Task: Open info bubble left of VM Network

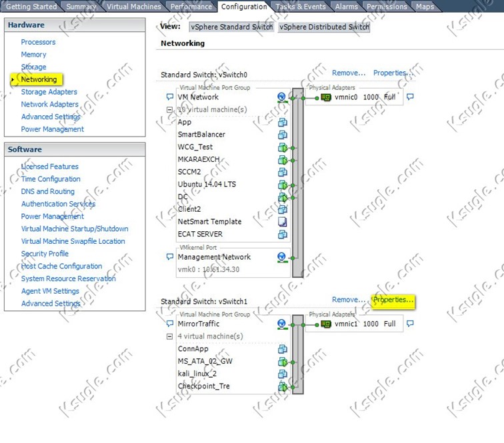Action: pyautogui.click(x=170, y=97)
